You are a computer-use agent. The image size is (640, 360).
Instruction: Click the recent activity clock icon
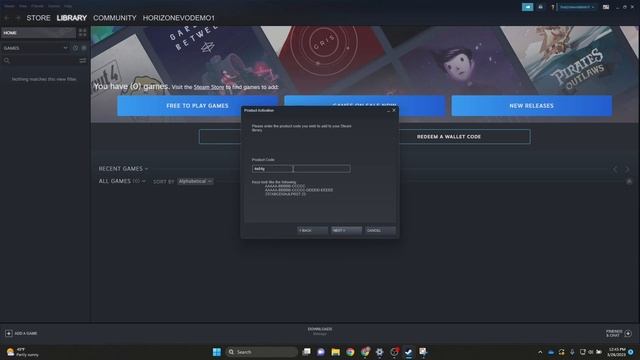[x=76, y=48]
